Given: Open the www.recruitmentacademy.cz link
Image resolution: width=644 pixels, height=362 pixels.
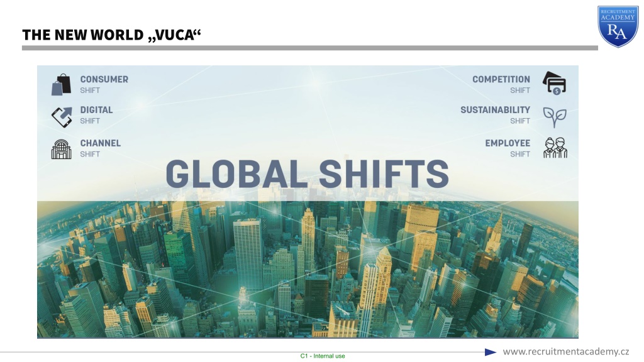Looking at the screenshot, I should click(565, 352).
